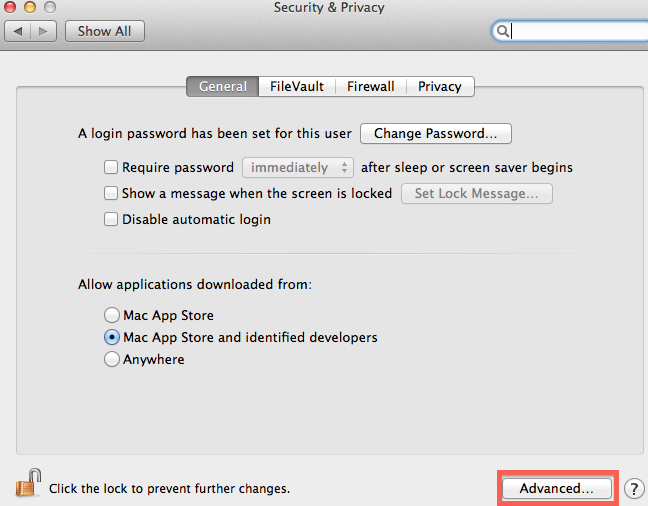648x506 pixels.
Task: Check Show a message when screen is locked
Action: tap(111, 193)
